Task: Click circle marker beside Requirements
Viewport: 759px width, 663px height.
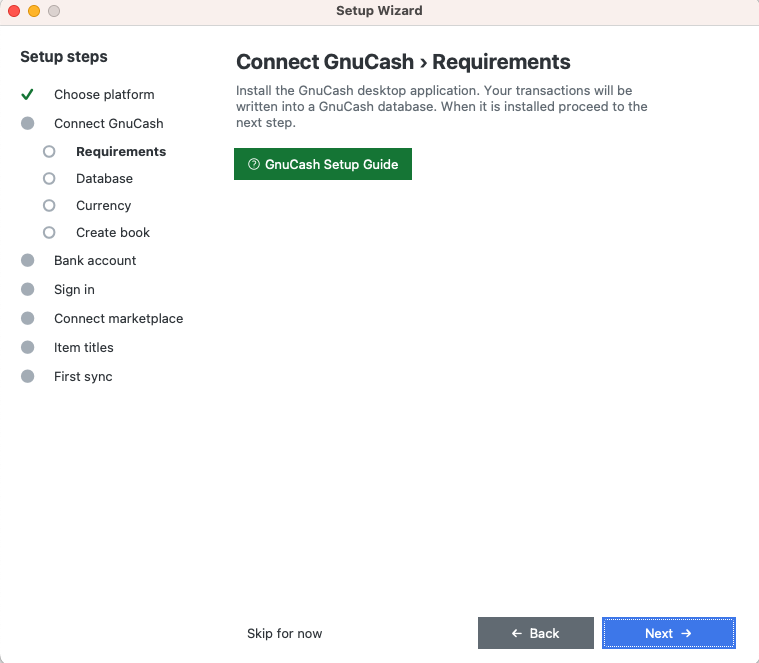Action: 49,151
